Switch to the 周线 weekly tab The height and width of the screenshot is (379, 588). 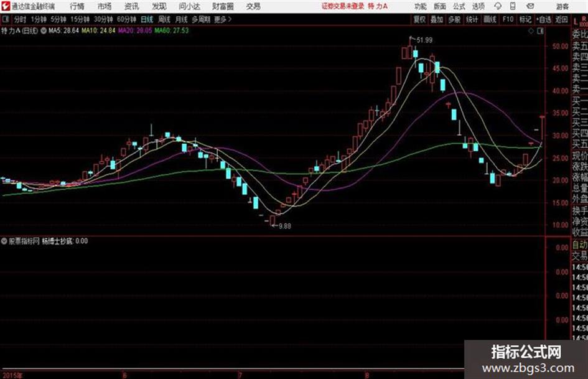click(x=164, y=19)
